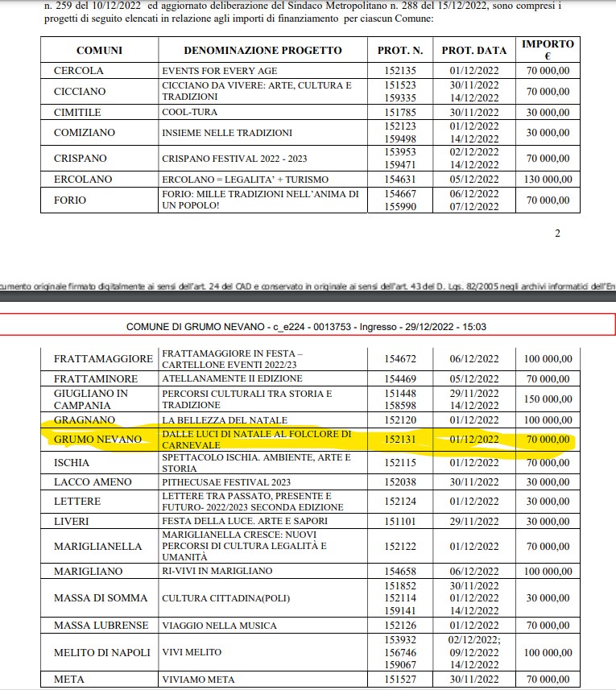Click the DENOMINAZIONE PROGETTO column header
The width and height of the screenshot is (616, 690).
[x=263, y=51]
